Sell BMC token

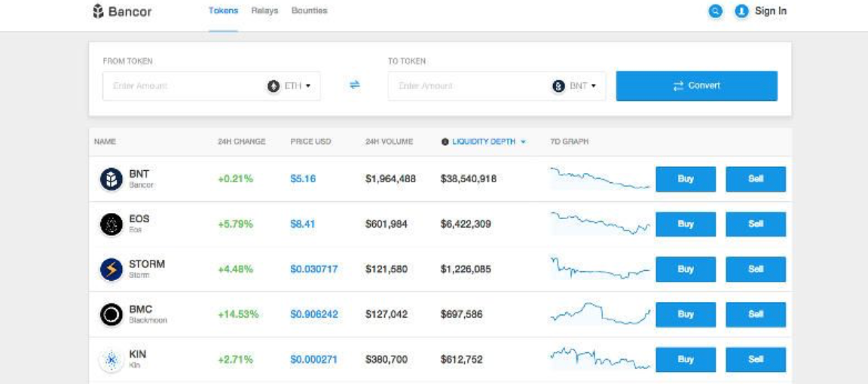pyautogui.click(x=756, y=314)
